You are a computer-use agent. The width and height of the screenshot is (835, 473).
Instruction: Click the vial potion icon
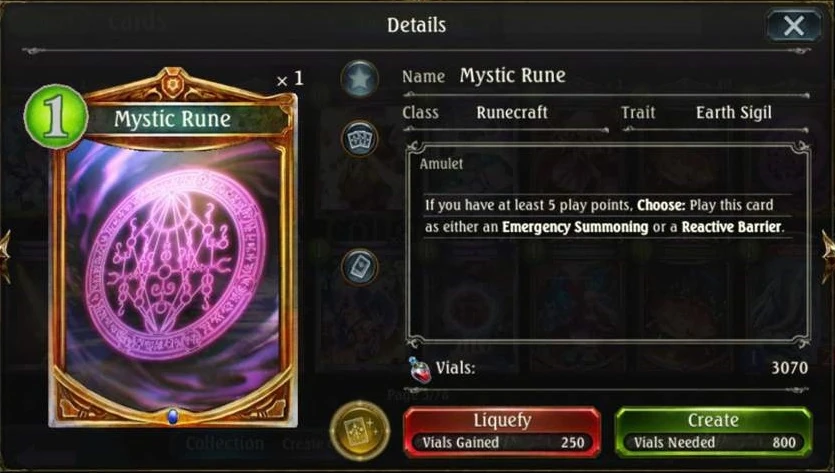[x=420, y=369]
